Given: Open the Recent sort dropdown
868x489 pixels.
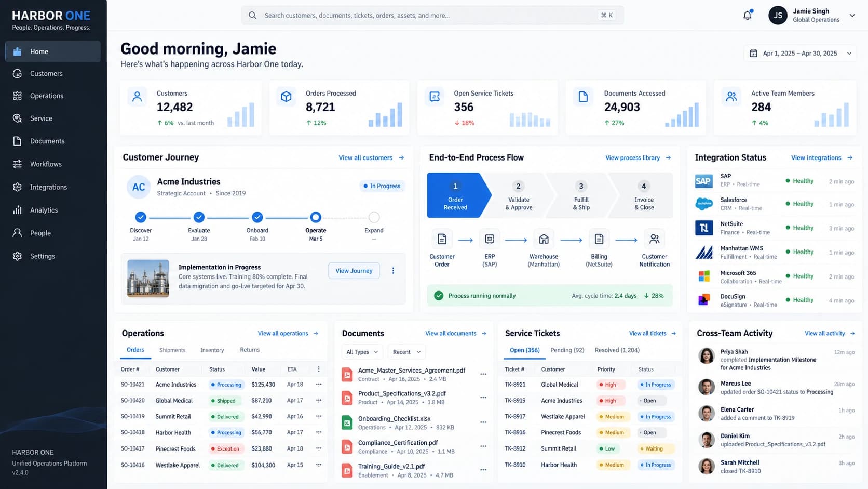Looking at the screenshot, I should point(406,352).
